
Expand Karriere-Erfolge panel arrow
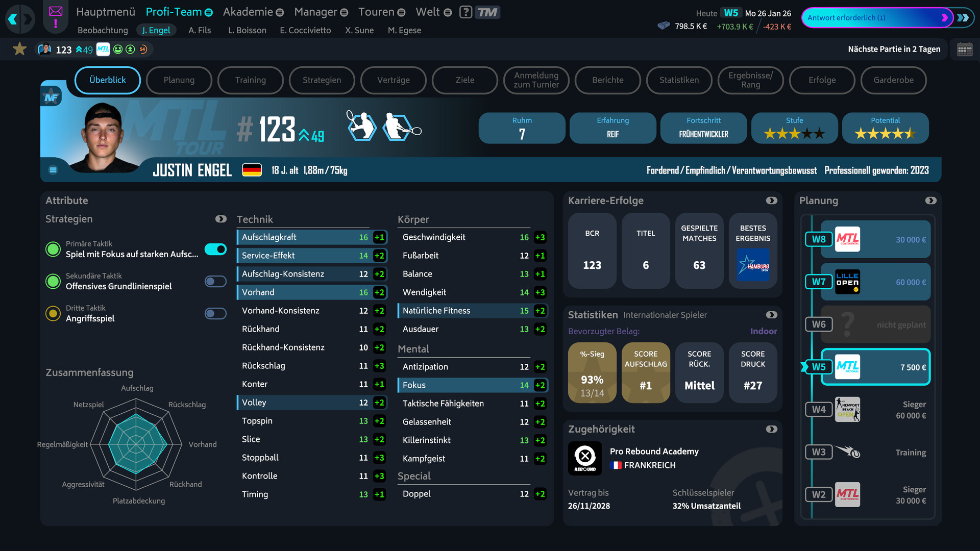(x=771, y=201)
